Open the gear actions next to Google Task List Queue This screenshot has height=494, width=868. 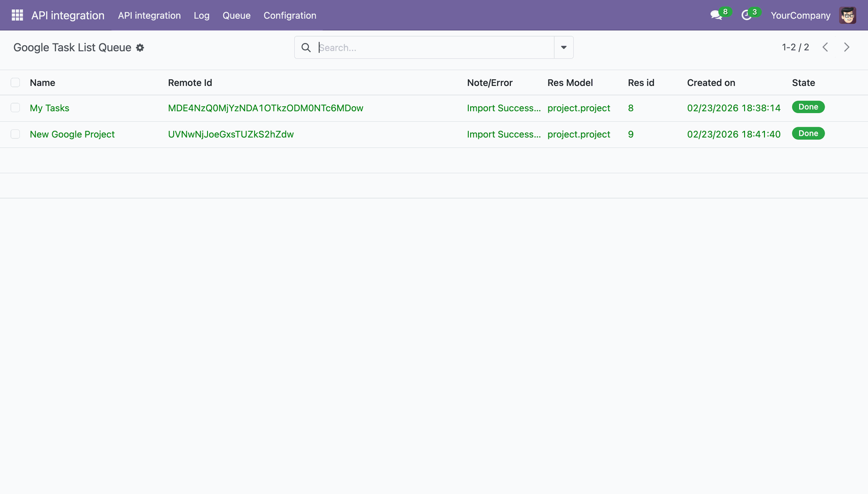[x=140, y=47]
